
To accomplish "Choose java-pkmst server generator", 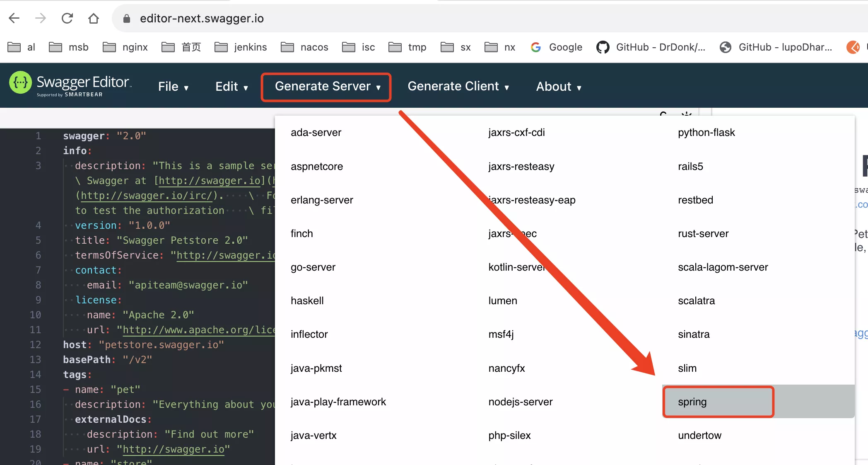I will click(x=316, y=368).
